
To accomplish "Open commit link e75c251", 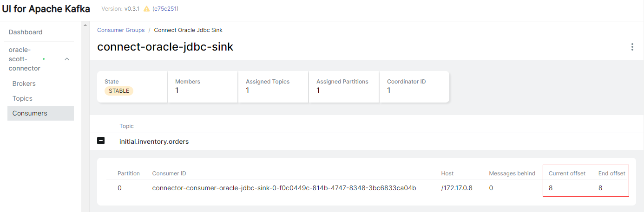I will tap(165, 9).
